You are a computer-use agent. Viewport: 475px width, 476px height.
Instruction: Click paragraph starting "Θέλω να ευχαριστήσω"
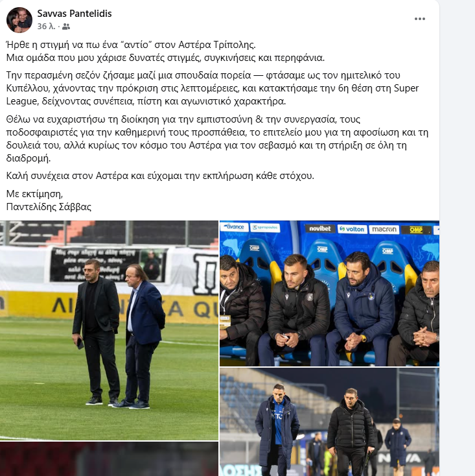tap(217, 139)
